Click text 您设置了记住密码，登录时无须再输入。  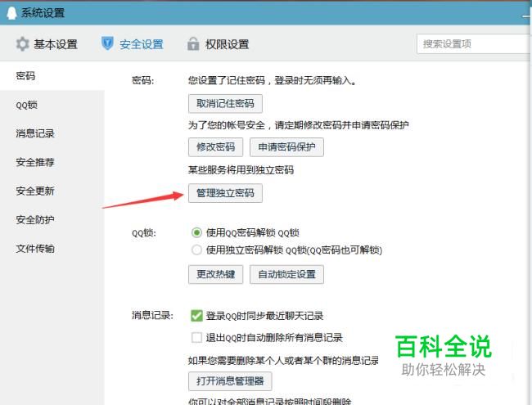(273, 81)
